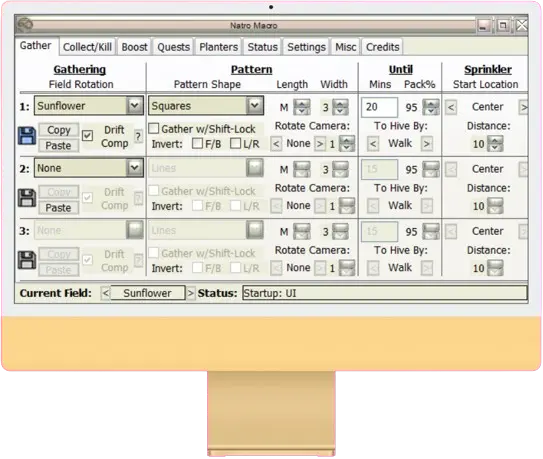Open the Squares pattern shape dropdown
The width and height of the screenshot is (543, 459).
pyautogui.click(x=206, y=106)
